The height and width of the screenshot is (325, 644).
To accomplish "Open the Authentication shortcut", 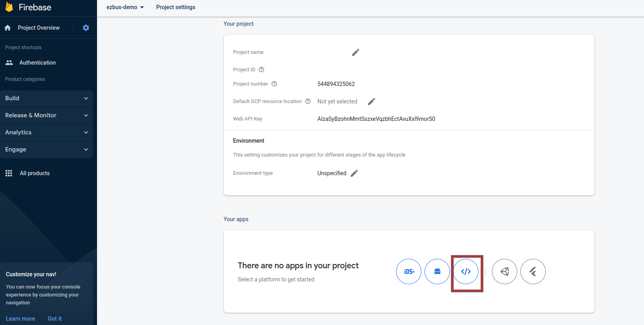I will coord(38,63).
